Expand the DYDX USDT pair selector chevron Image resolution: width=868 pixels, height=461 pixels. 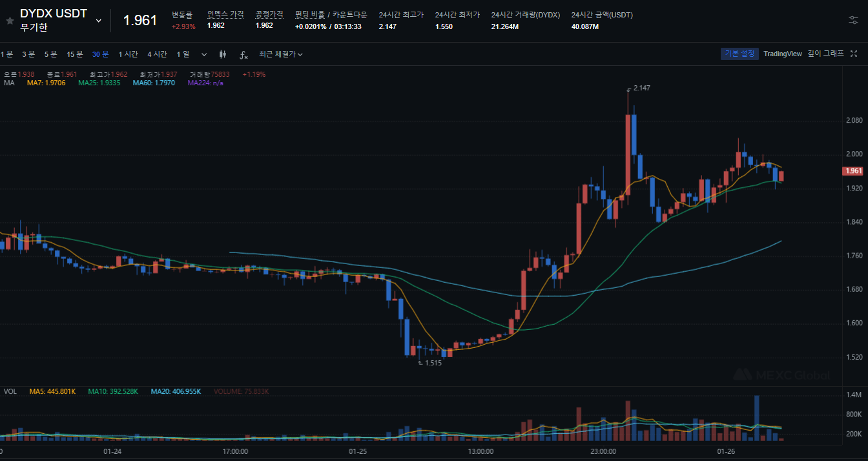pyautogui.click(x=99, y=21)
